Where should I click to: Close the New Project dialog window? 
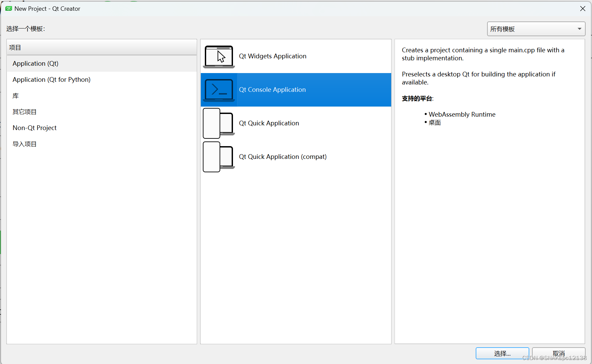(x=583, y=9)
